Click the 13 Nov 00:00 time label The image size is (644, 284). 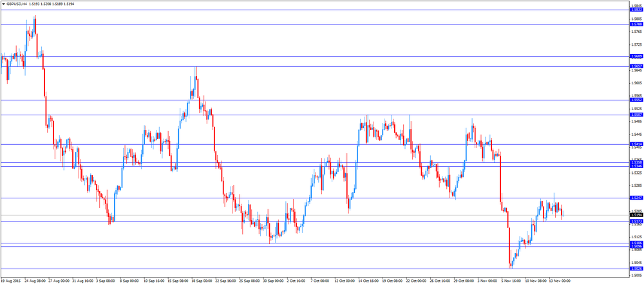pos(558,281)
